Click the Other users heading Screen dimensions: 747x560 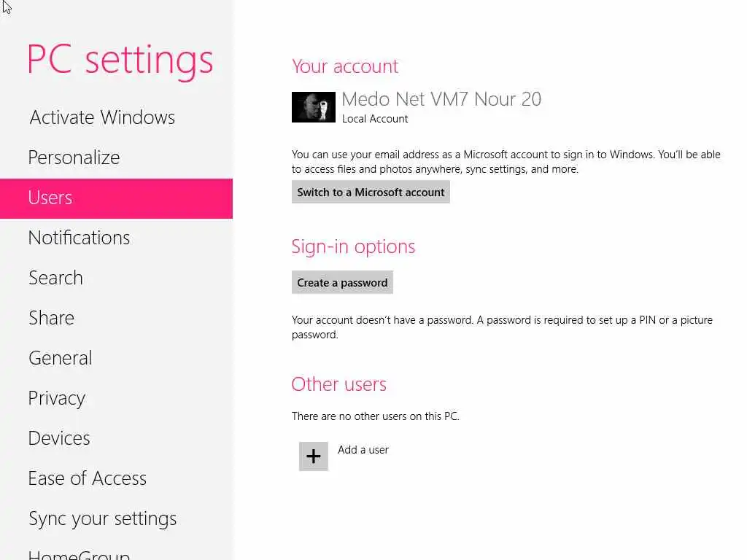tap(338, 384)
